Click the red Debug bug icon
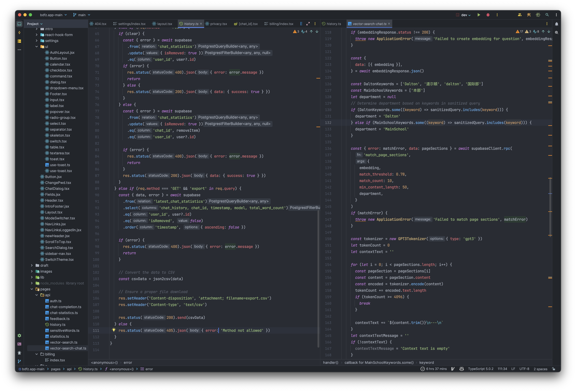This screenshot has height=392, width=576. click(488, 15)
